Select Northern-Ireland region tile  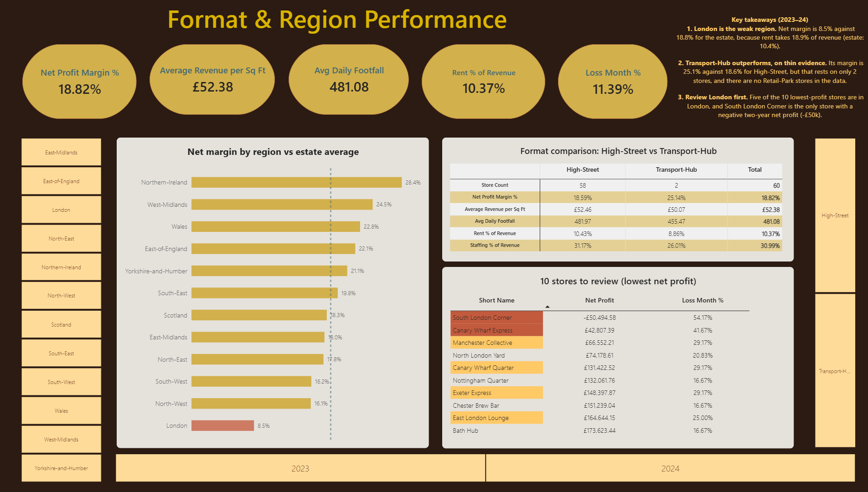click(61, 267)
